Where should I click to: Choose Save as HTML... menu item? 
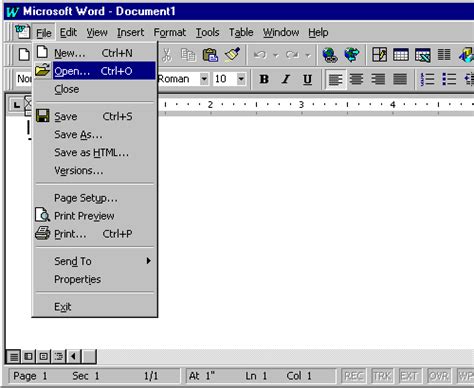(x=94, y=153)
